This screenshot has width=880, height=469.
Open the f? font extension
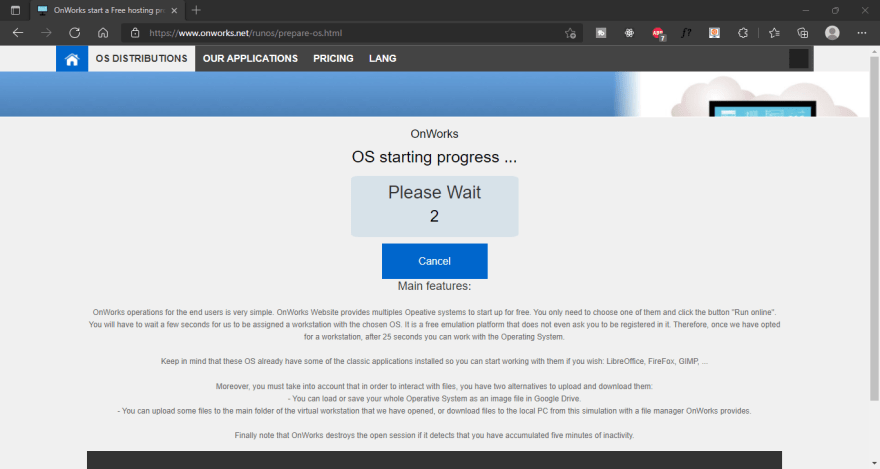[x=686, y=33]
